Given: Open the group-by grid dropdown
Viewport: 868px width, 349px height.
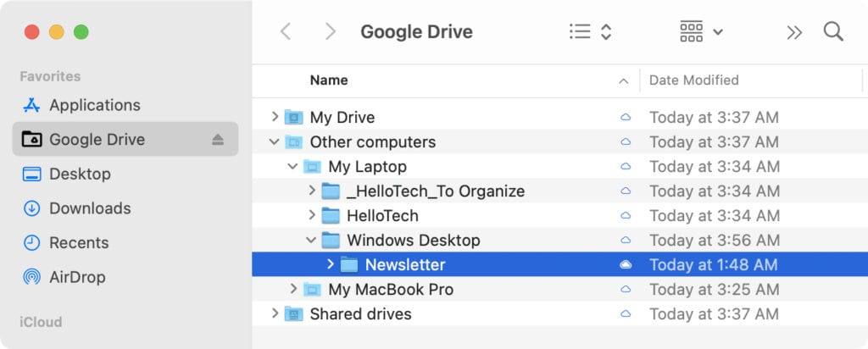Looking at the screenshot, I should 701,31.
